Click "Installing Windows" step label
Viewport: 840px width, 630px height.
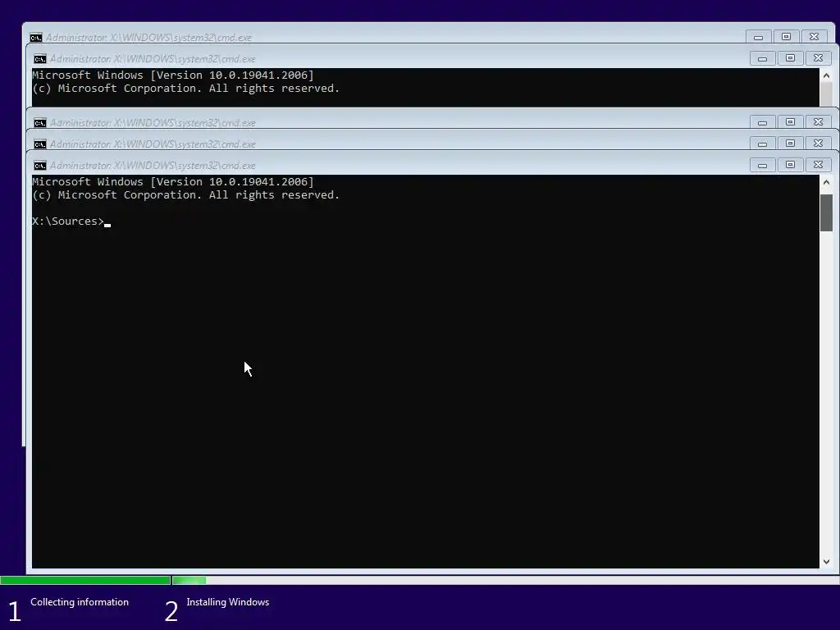click(x=228, y=602)
